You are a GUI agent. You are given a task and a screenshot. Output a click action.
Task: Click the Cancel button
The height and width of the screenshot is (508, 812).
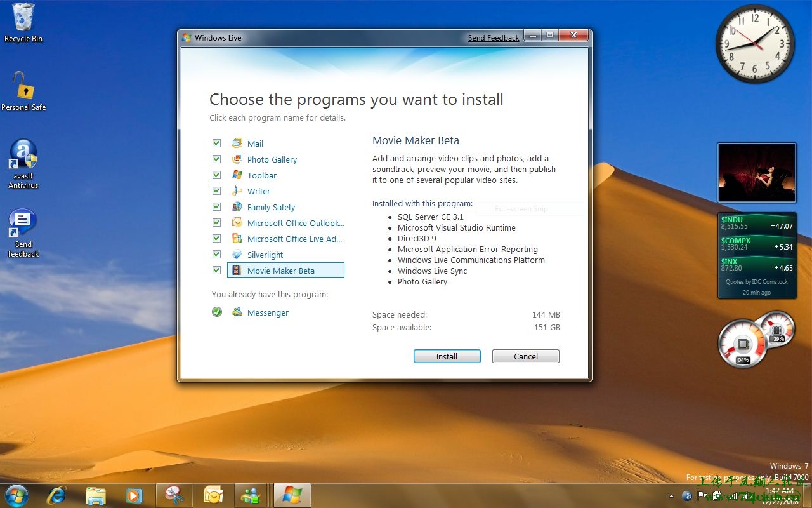point(525,356)
